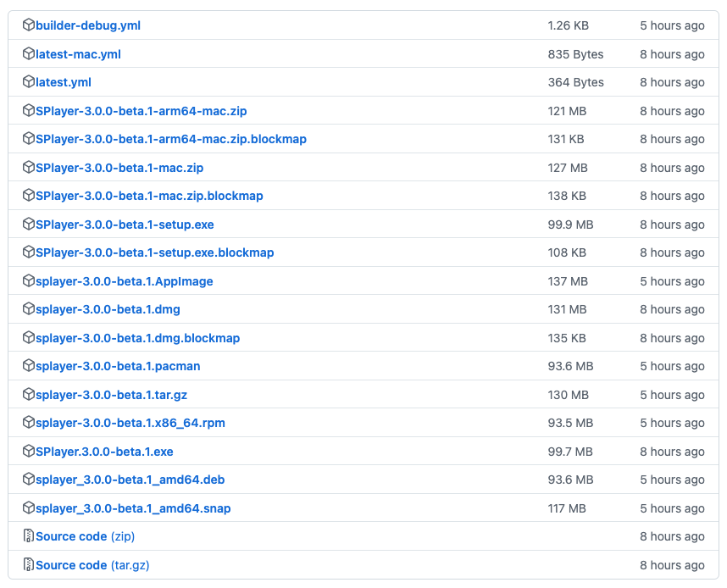Viewport: 727px width, 588px height.
Task: Click the package icon next to SPlayer-3.0.0-beta.1-setup.exe
Action: (x=29, y=224)
